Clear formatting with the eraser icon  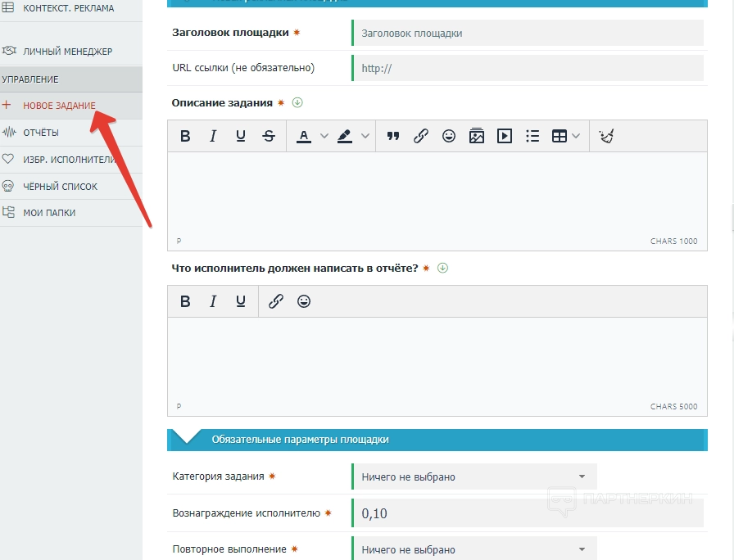pyautogui.click(x=606, y=137)
